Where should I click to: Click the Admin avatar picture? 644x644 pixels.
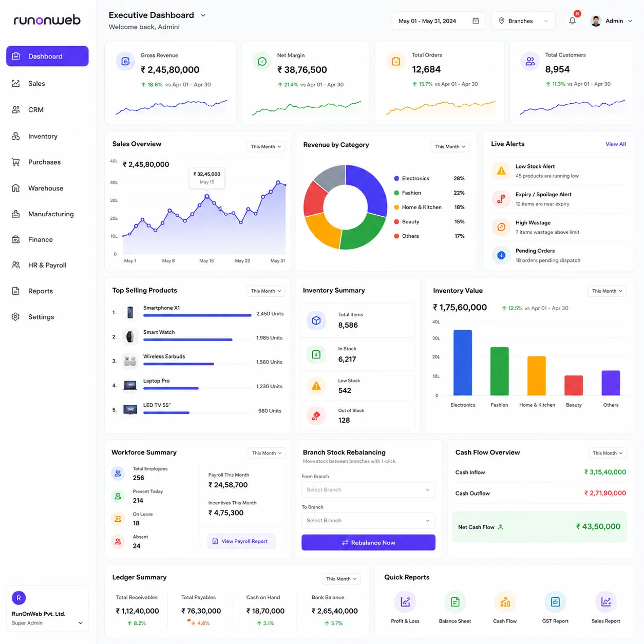tap(596, 21)
